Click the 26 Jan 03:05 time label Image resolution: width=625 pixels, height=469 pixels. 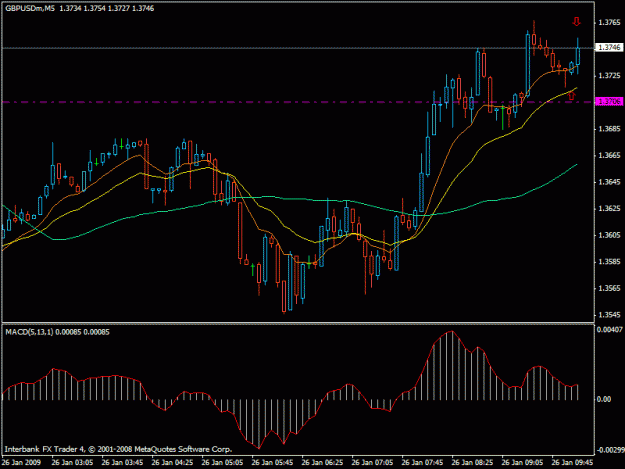pyautogui.click(x=73, y=462)
